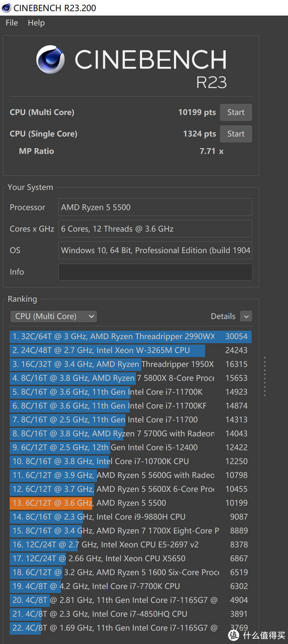Click the Details label in Ranking

pyautogui.click(x=223, y=316)
